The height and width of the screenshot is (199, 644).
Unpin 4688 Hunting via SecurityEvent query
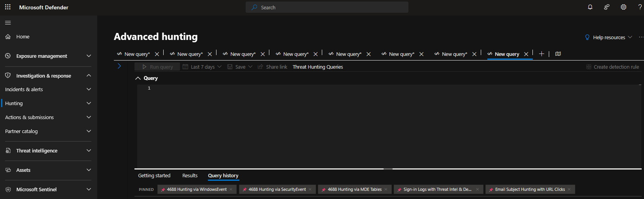coord(310,189)
